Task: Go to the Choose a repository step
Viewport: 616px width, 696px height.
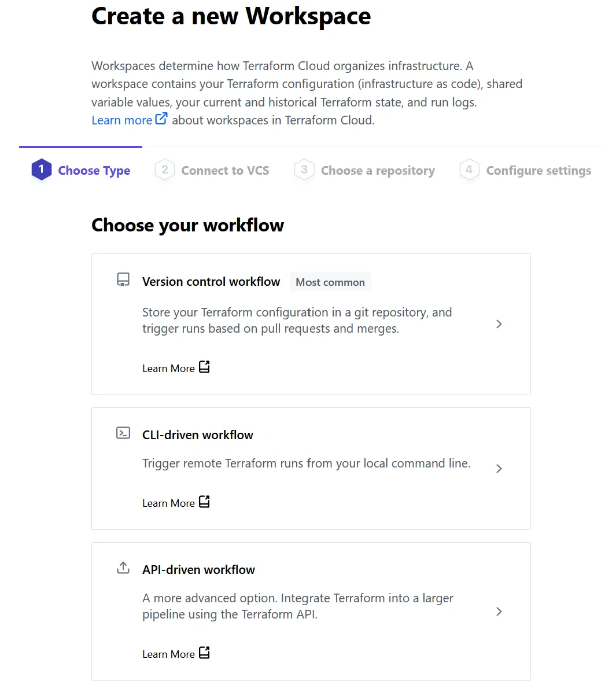Action: [378, 170]
